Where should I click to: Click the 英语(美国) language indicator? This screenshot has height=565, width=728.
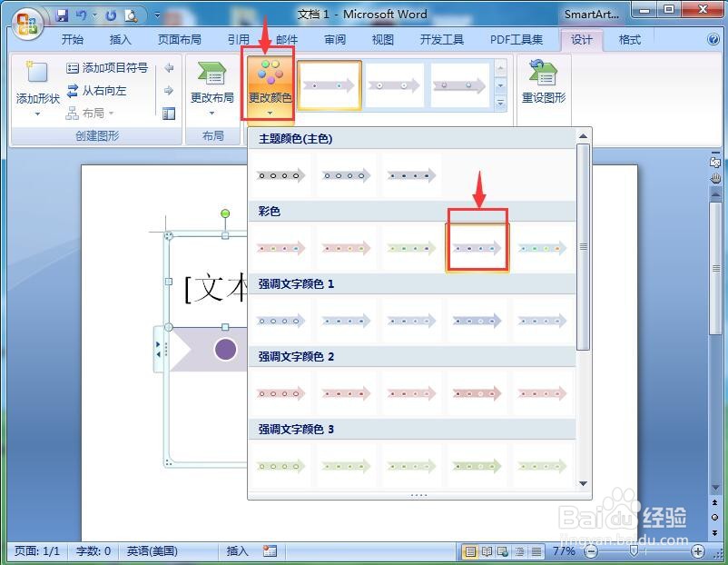pos(152,551)
